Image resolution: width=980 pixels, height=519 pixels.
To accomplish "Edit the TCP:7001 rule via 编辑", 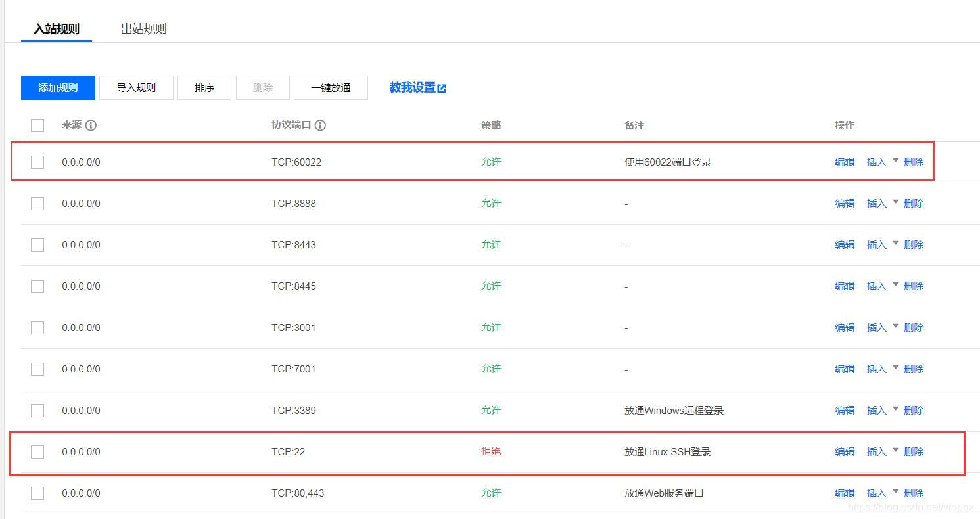I will tap(845, 369).
